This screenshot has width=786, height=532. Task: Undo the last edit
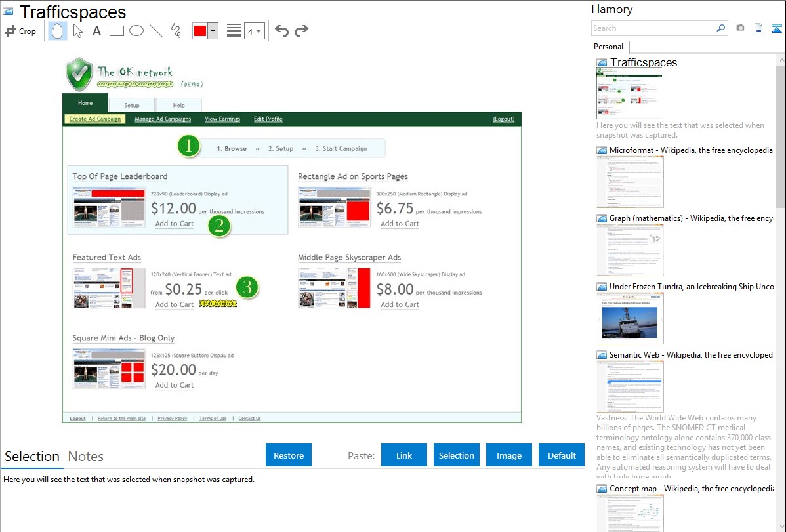coord(281,31)
